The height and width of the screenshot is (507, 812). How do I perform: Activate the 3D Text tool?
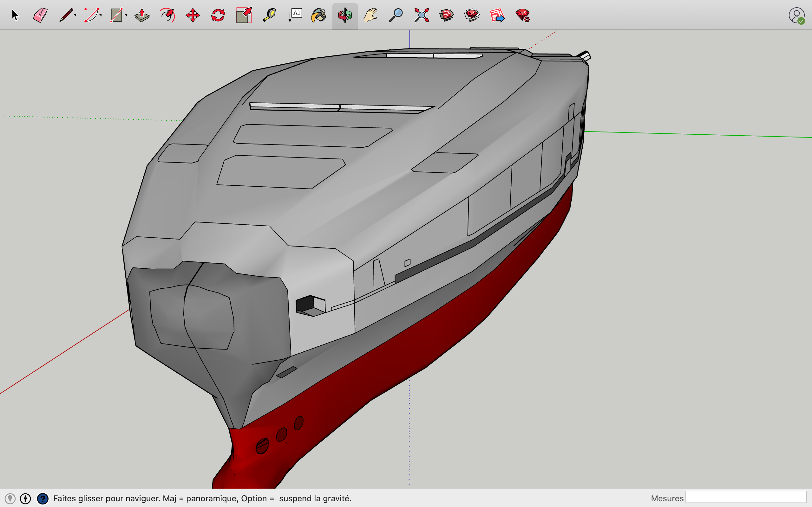click(x=295, y=15)
